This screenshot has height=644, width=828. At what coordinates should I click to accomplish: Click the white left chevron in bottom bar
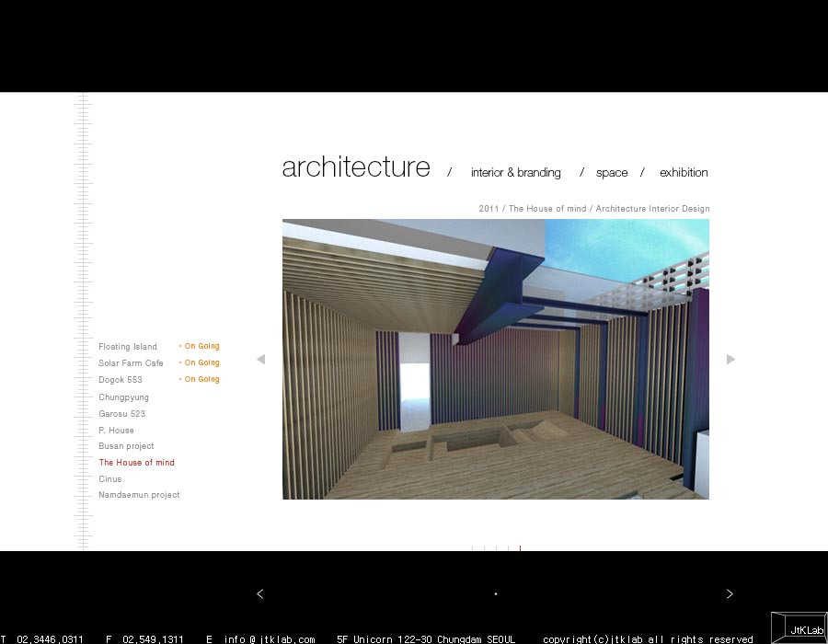(x=259, y=593)
